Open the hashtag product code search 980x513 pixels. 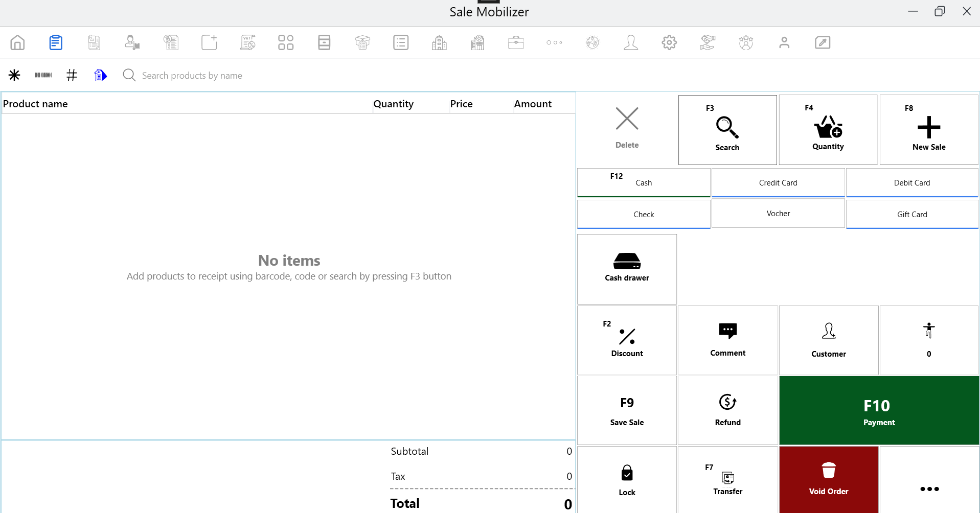click(72, 75)
